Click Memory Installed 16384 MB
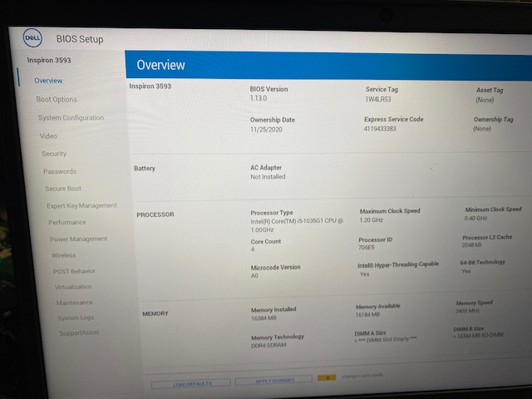The height and width of the screenshot is (399, 532). coord(264,318)
